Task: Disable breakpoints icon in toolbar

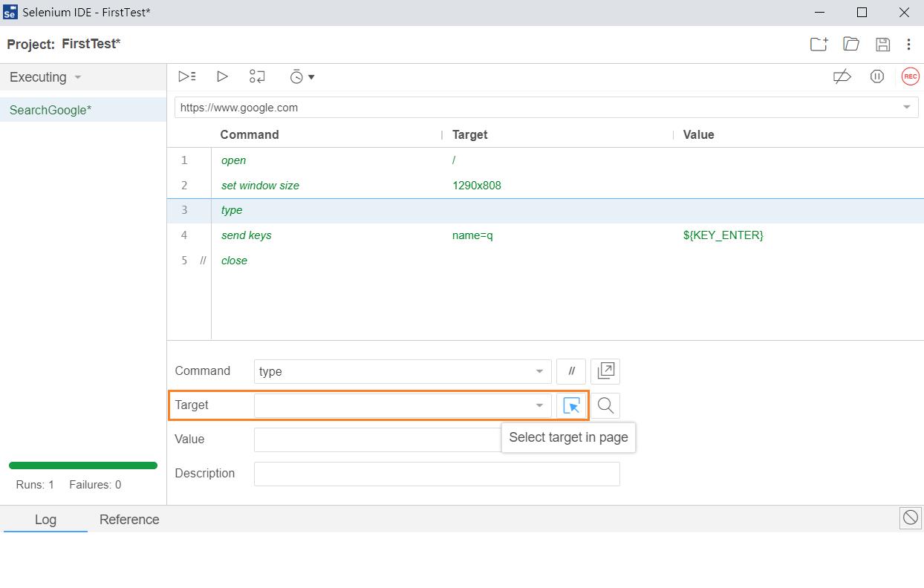Action: pos(842,76)
